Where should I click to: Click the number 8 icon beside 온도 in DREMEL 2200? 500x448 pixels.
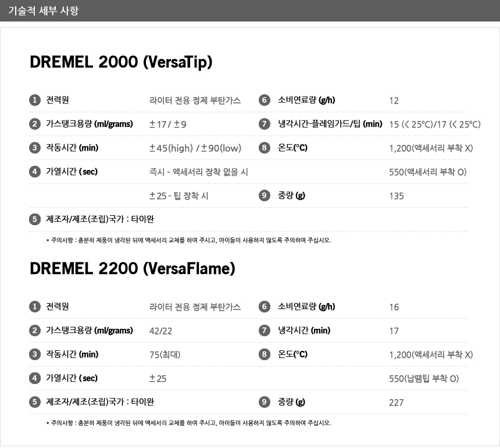[x=265, y=354]
